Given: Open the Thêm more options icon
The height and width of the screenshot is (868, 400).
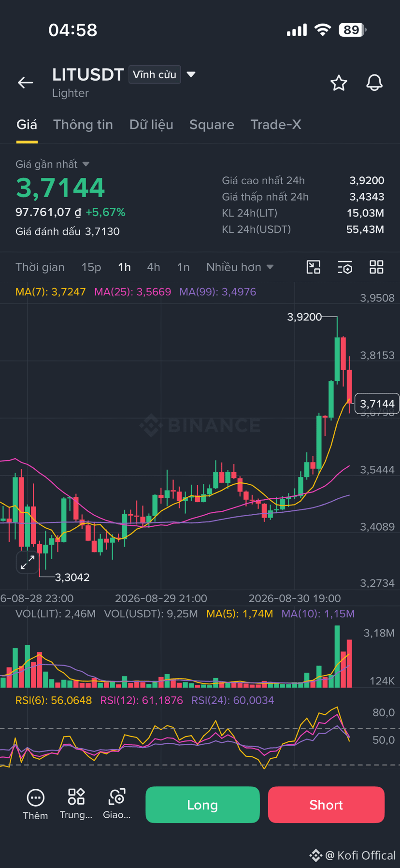Looking at the screenshot, I should click(x=35, y=805).
